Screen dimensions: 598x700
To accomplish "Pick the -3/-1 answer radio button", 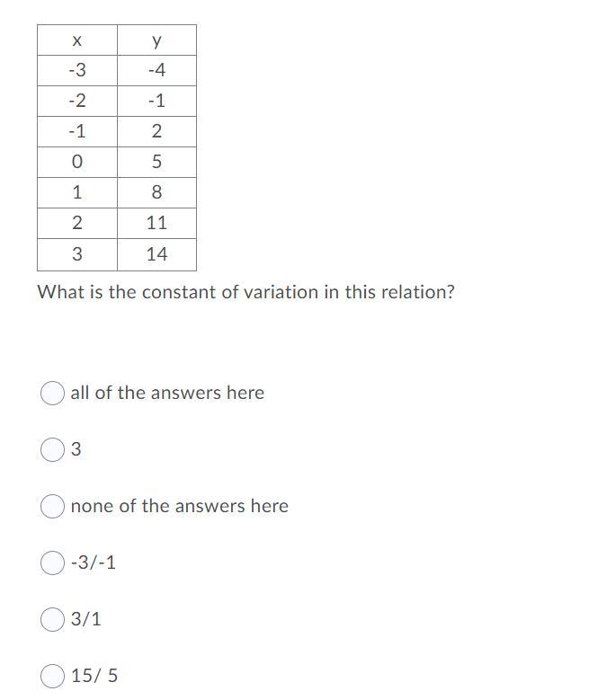I will point(52,563).
